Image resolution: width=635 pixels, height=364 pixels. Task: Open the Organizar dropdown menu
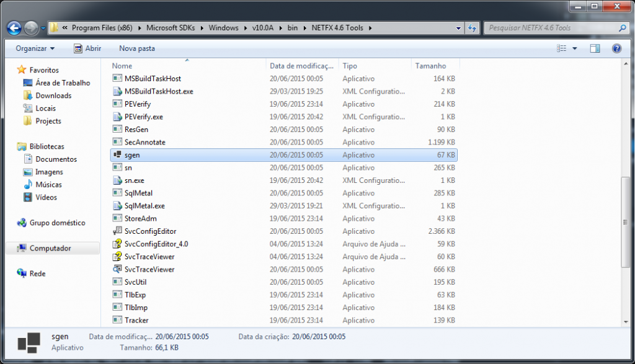(35, 48)
